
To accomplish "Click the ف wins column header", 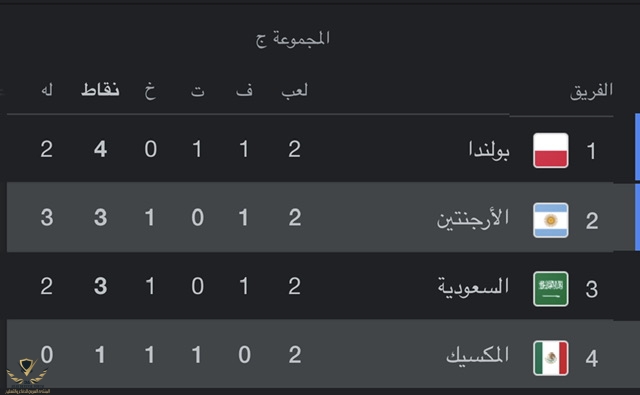I will click(x=244, y=89).
